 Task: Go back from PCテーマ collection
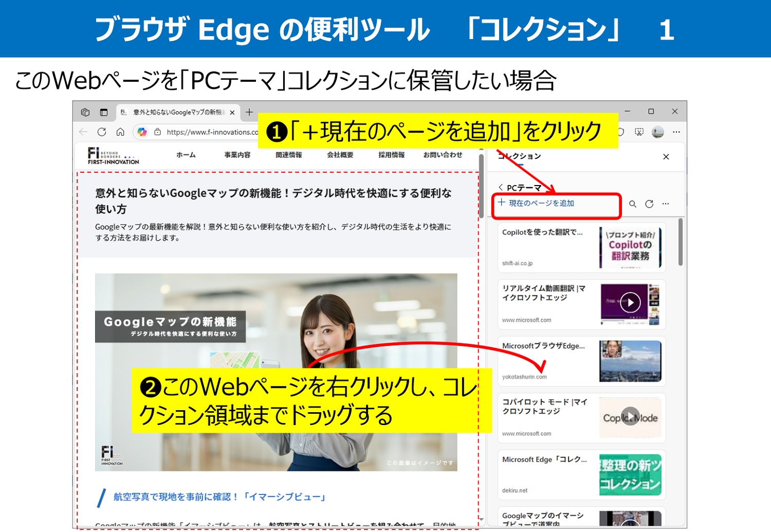click(501, 188)
